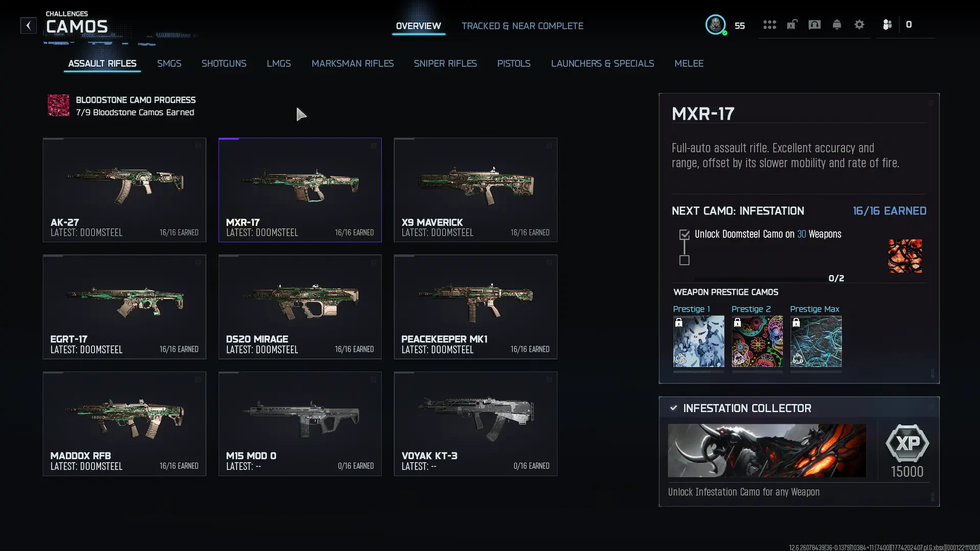Open the player profile avatar icon
The image size is (980, 551).
point(716,24)
